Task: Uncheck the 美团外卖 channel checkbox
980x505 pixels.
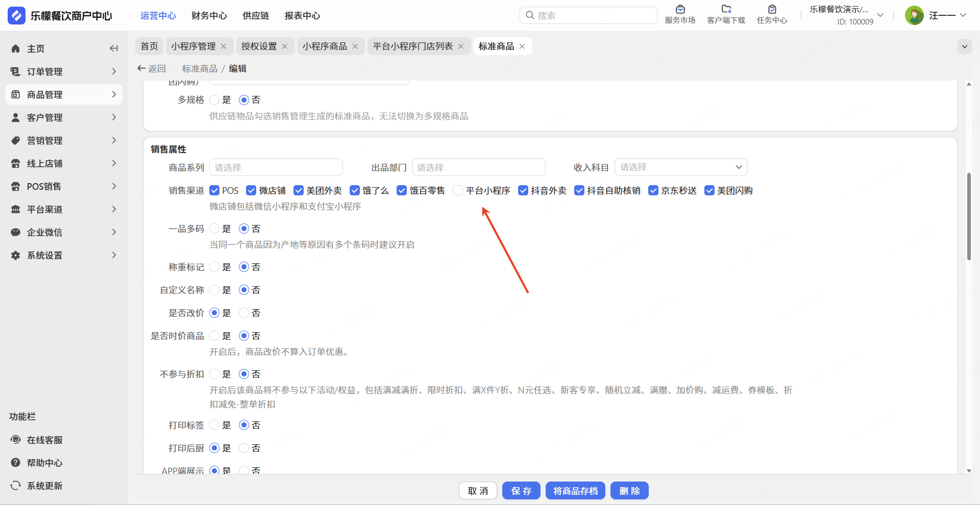Action: [x=299, y=190]
